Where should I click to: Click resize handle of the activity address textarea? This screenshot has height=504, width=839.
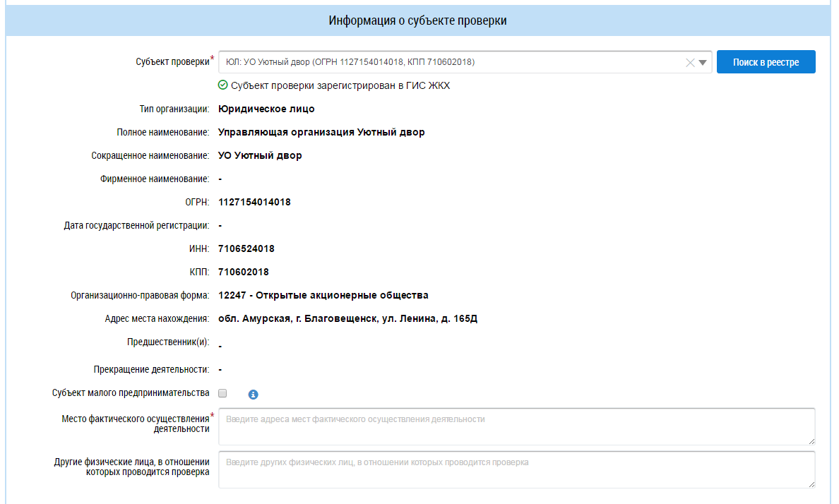click(x=811, y=441)
